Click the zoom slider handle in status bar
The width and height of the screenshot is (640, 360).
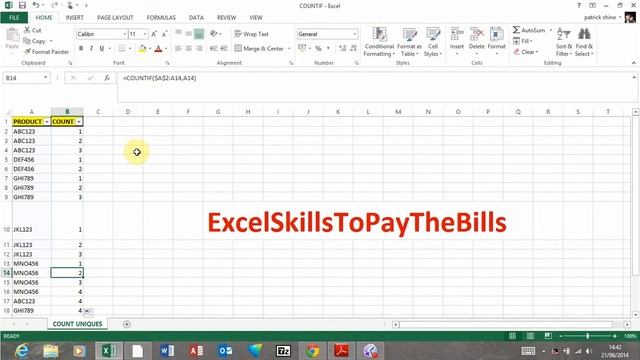point(587,336)
